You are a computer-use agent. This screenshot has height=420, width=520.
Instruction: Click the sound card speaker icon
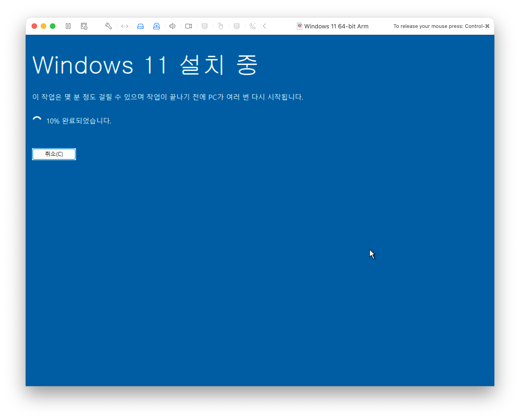tap(172, 26)
